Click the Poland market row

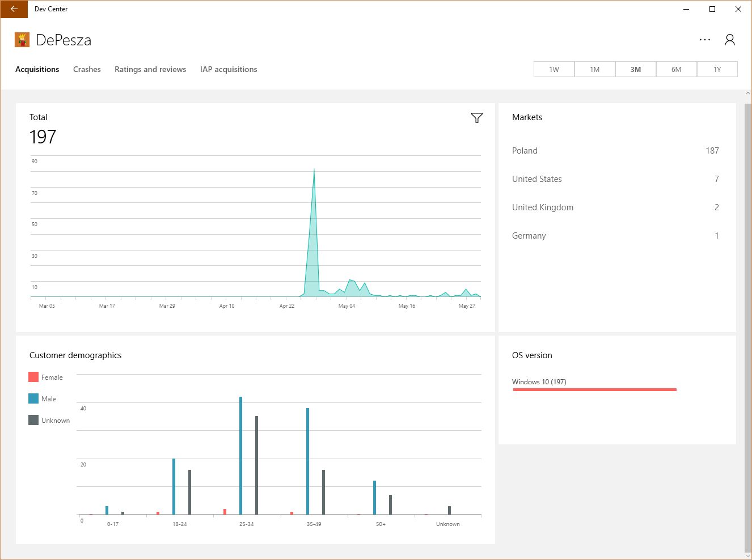[615, 151]
